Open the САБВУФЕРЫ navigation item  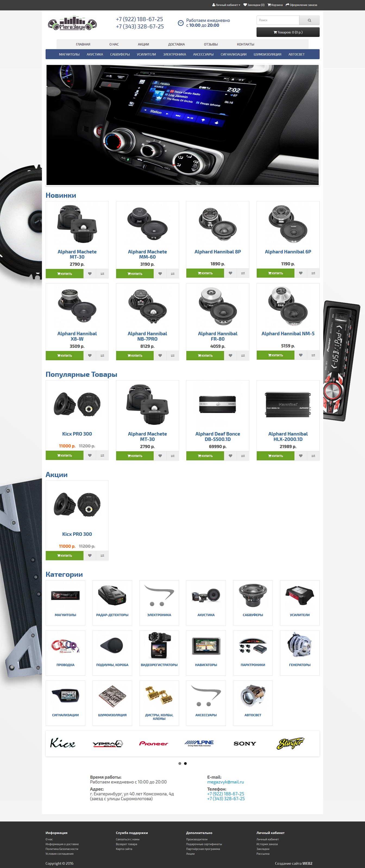point(120,54)
